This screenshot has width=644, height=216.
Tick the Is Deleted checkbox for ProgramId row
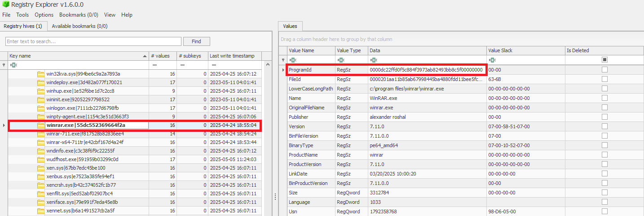(604, 70)
